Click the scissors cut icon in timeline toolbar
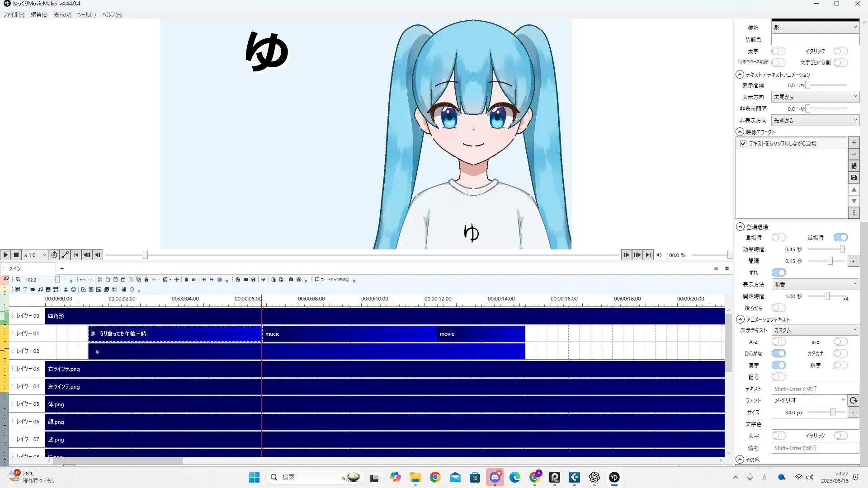 pyautogui.click(x=100, y=280)
